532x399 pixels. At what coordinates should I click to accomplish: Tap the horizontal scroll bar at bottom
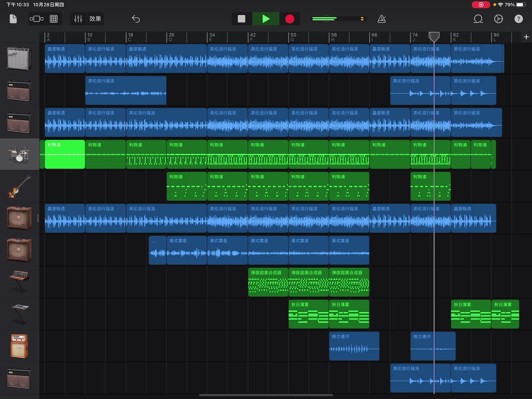(266, 395)
